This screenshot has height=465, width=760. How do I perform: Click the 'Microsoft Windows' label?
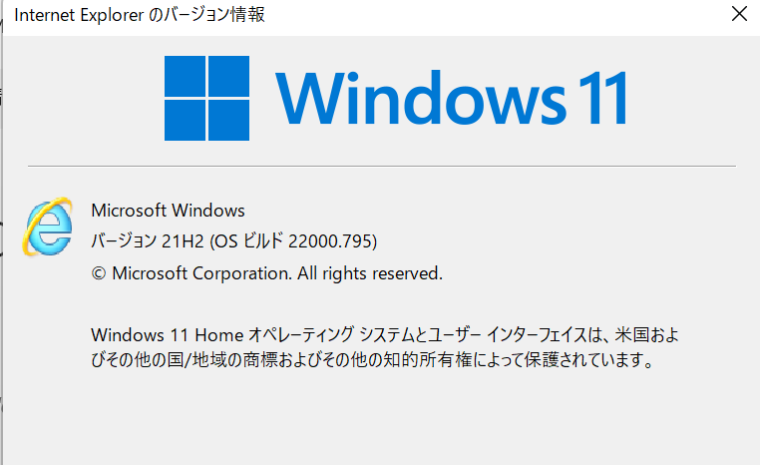click(168, 210)
